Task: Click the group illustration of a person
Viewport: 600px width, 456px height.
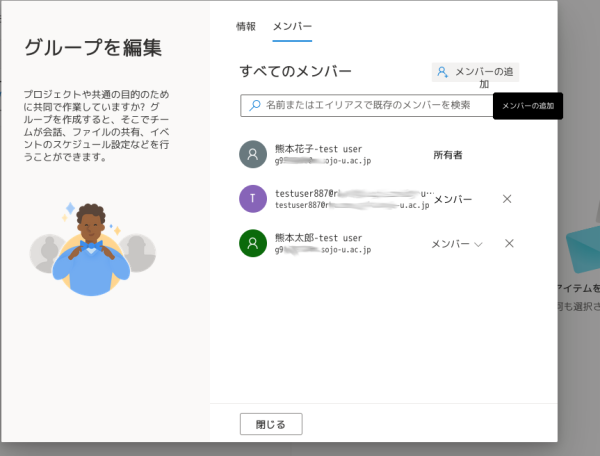Action: (x=92, y=250)
